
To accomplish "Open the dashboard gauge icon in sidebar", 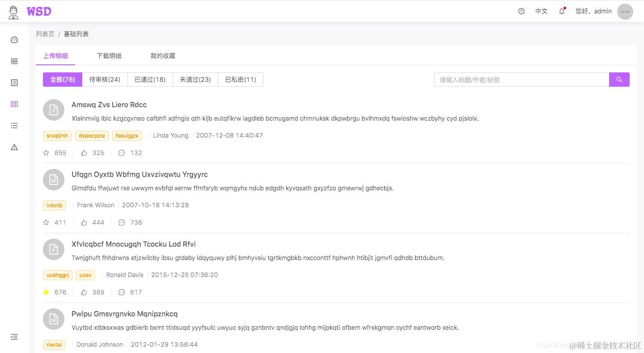I will click(14, 40).
